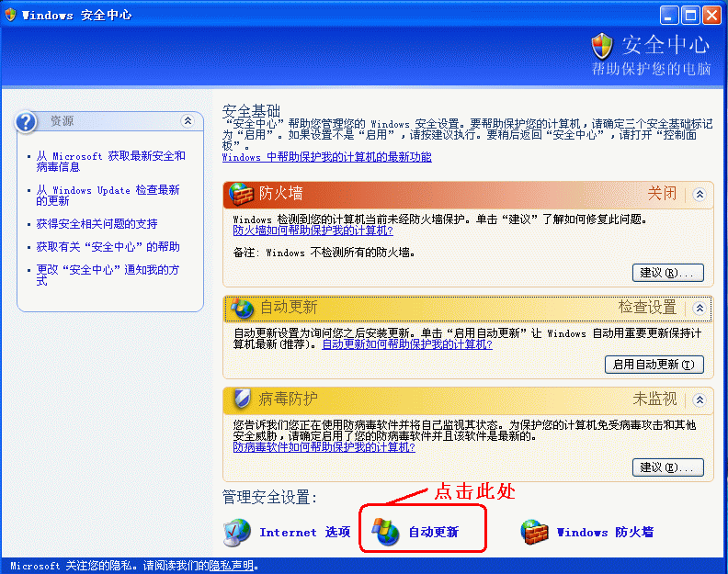
Task: Click the 检查设置 status in 自动更新 header
Action: 648,307
